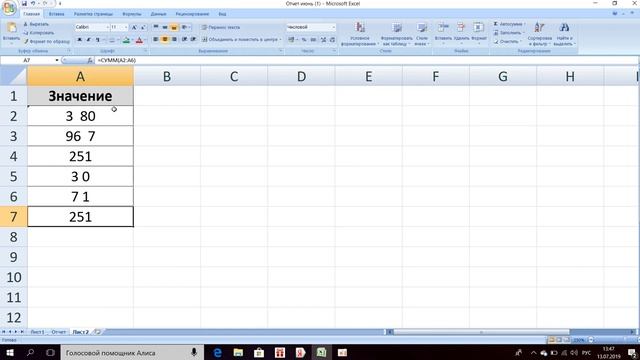Switch to the Вид ribbon tab
Screen dimensions: 640x360
[x=222, y=14]
